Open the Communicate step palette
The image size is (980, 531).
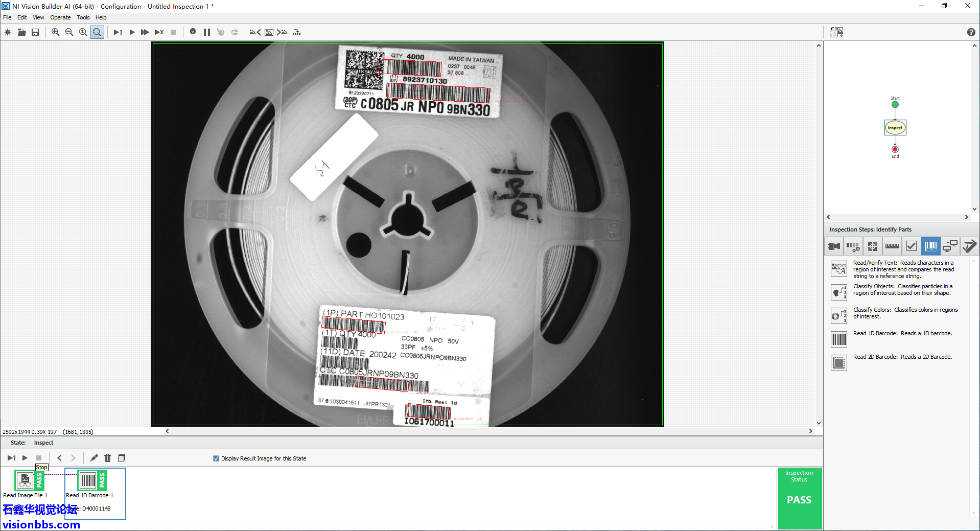tap(950, 246)
